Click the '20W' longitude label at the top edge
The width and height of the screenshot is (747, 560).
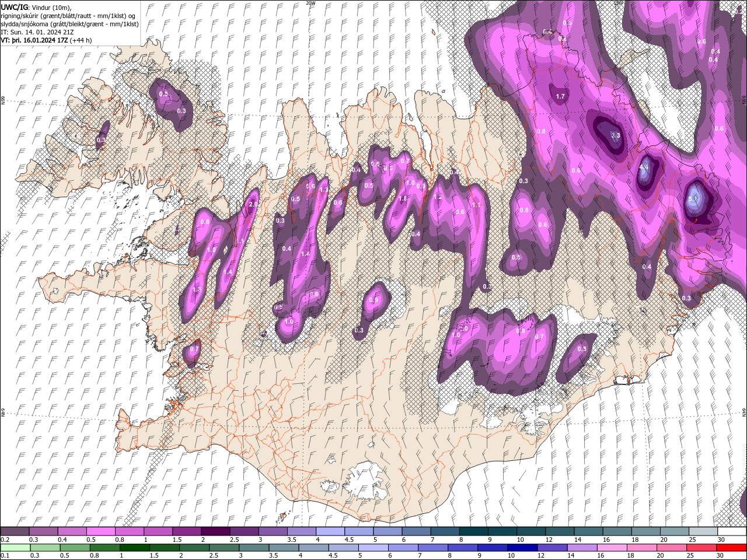point(310,2)
